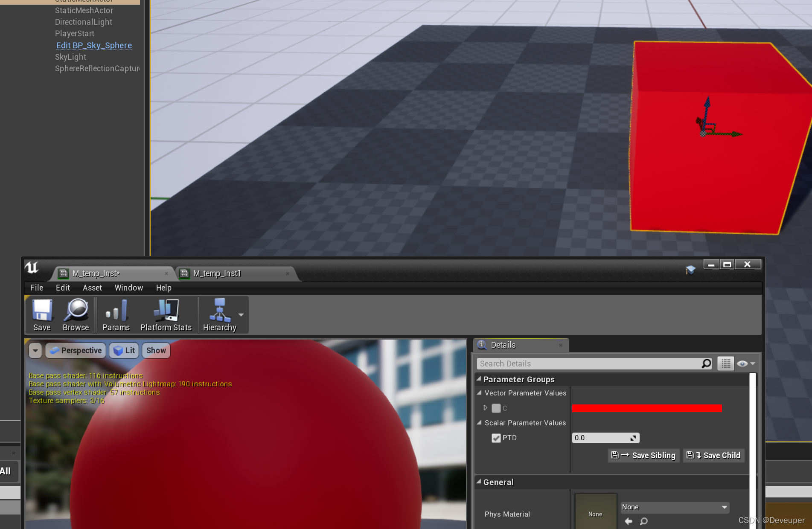Image resolution: width=812 pixels, height=529 pixels.
Task: Click the search magnifier in Details
Action: [x=706, y=363]
